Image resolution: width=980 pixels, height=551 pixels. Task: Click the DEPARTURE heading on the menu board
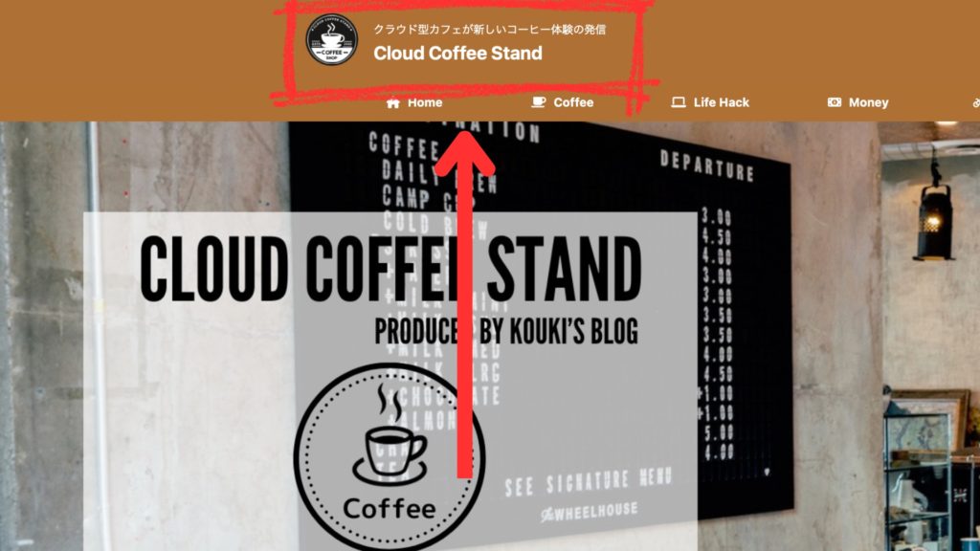[707, 166]
